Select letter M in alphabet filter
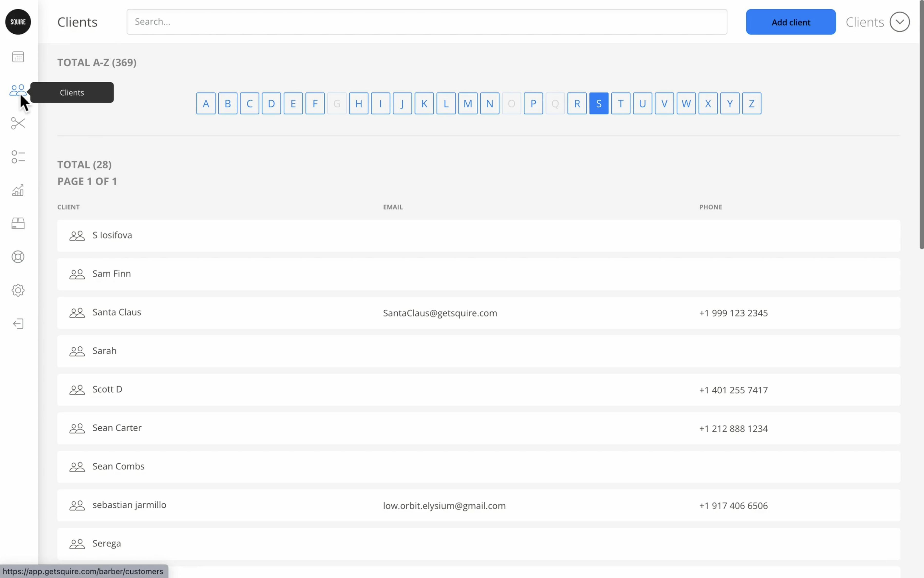924x578 pixels. [468, 104]
